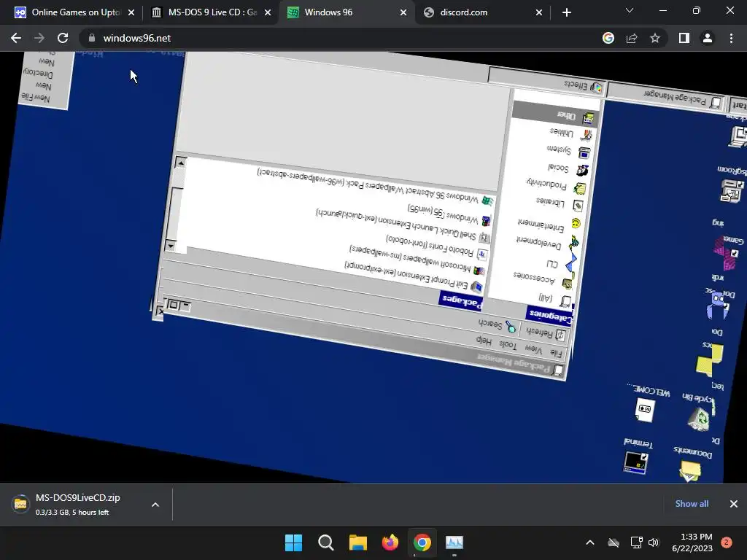The image size is (747, 560).
Task: Click the Package Manager title bar icon
Action: pyautogui.click(x=558, y=370)
